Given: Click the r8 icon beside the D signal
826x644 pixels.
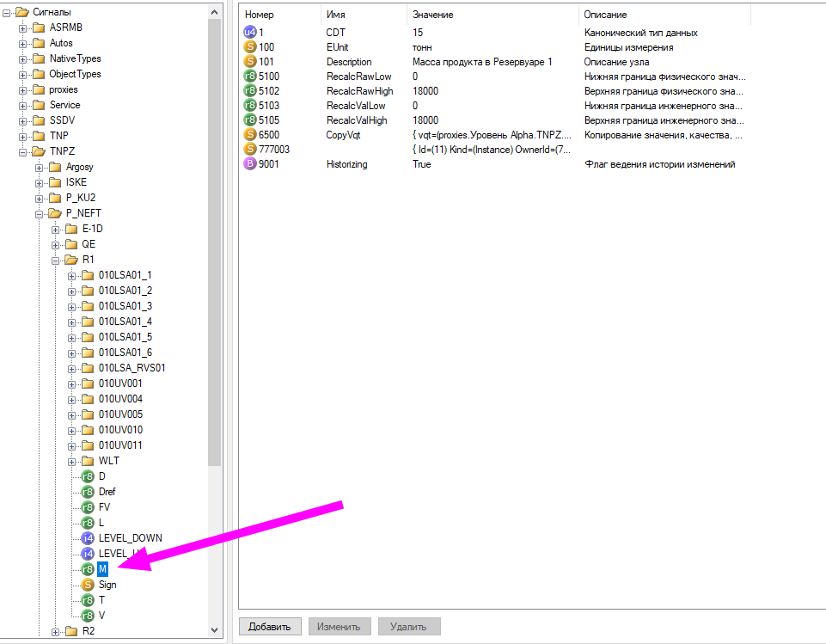Looking at the screenshot, I should [87, 475].
